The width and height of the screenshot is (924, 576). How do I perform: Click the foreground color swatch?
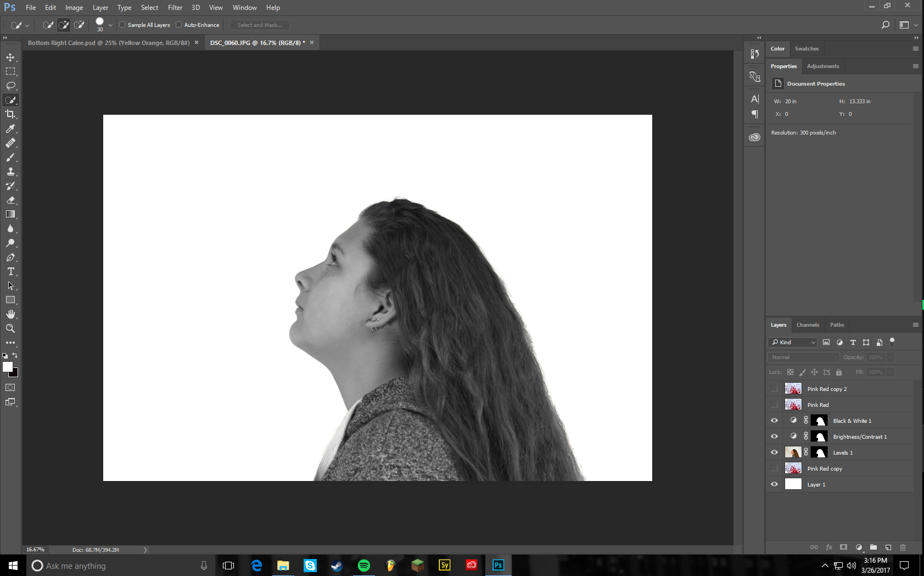7,367
